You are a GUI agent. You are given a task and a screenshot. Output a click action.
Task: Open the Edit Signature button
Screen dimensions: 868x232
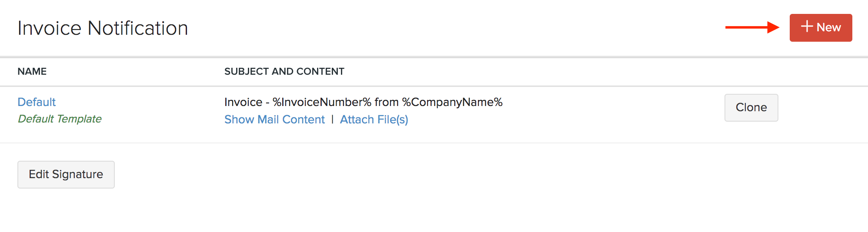point(66,175)
